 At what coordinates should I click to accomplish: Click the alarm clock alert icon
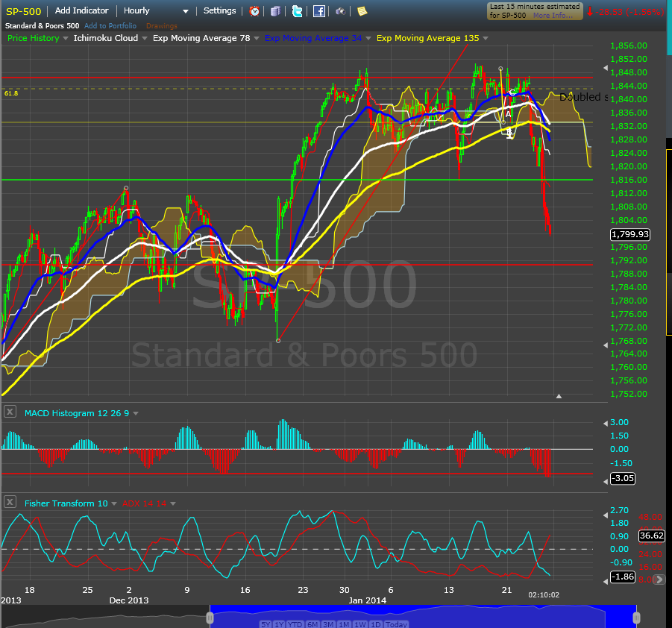coord(254,11)
